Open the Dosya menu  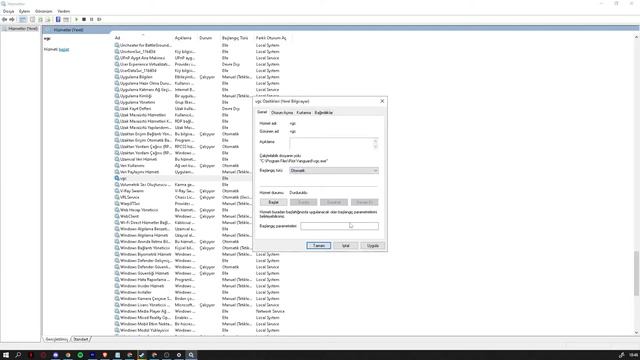pyautogui.click(x=9, y=11)
